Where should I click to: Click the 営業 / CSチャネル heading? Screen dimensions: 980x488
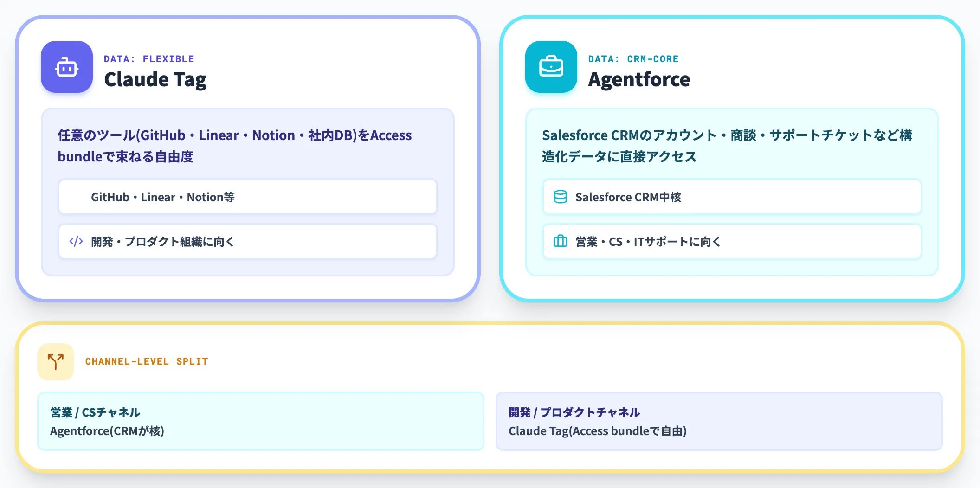coord(95,412)
